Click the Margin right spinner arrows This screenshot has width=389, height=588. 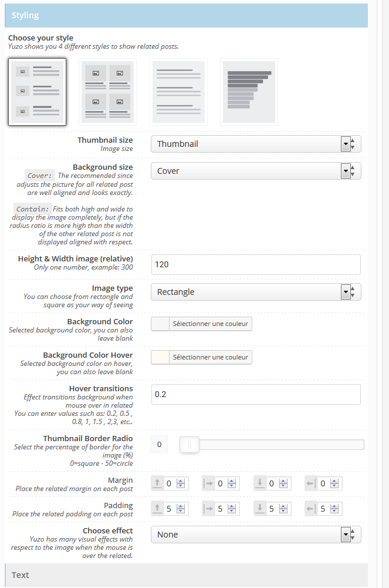[232, 484]
